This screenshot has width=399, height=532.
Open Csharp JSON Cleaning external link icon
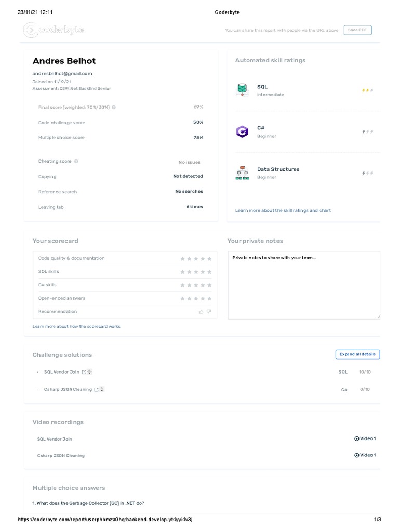click(96, 389)
